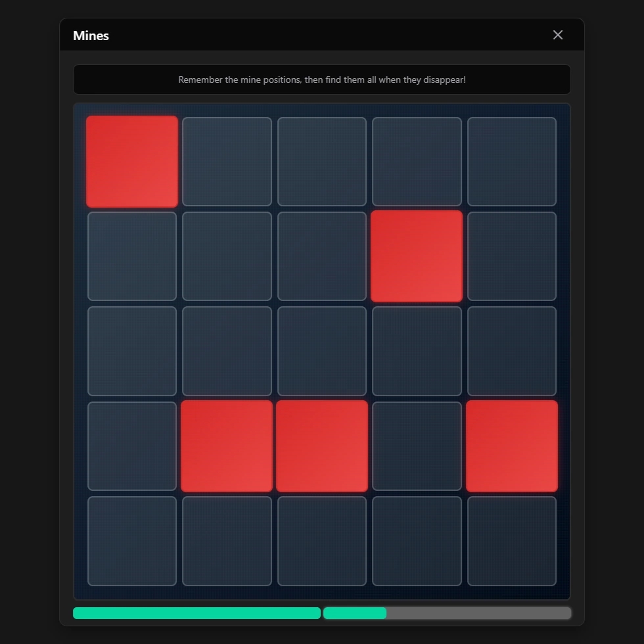Click the gray tile in the bottom-left corner
Screen dimensions: 644x644
(x=132, y=541)
